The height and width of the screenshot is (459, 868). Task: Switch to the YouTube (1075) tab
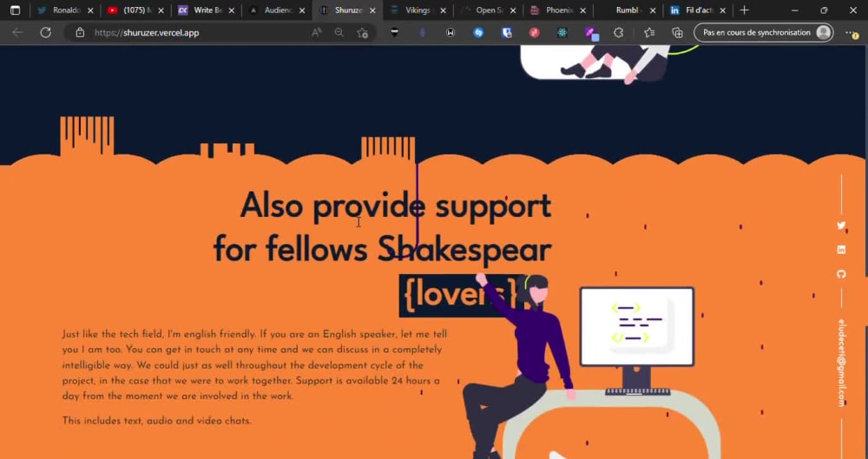[135, 10]
